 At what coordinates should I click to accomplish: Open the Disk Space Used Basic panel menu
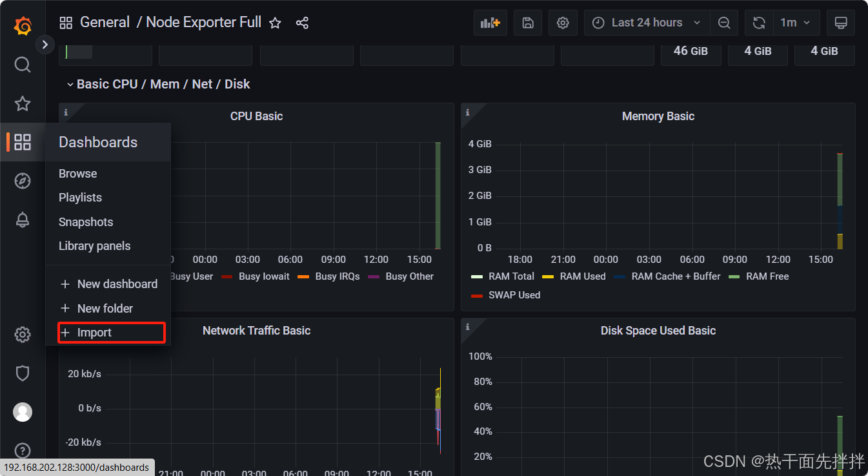tap(658, 331)
